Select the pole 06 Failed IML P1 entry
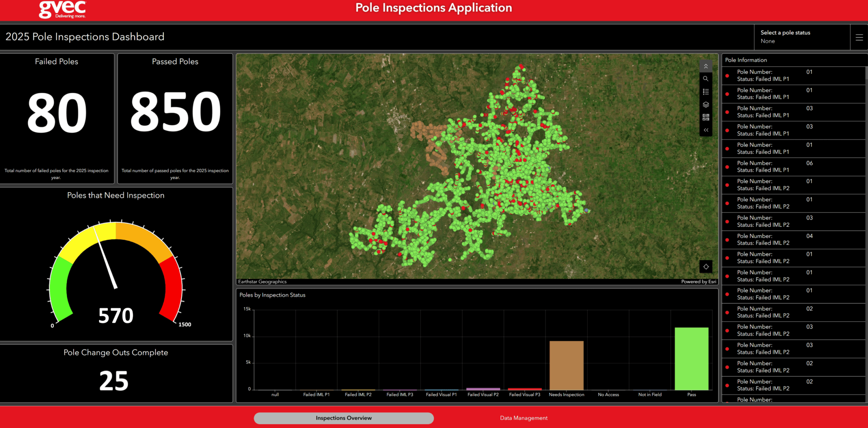The width and height of the screenshot is (868, 428). pos(793,167)
